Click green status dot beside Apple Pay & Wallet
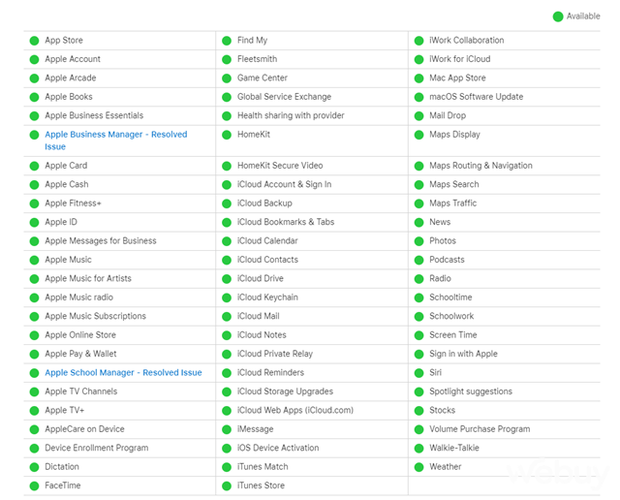This screenshot has height=500, width=620. [34, 354]
